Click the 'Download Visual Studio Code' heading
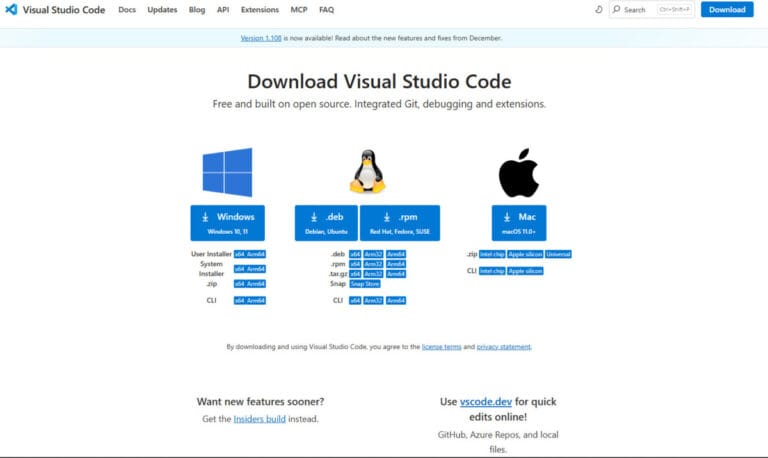This screenshot has height=458, width=768. [x=379, y=81]
